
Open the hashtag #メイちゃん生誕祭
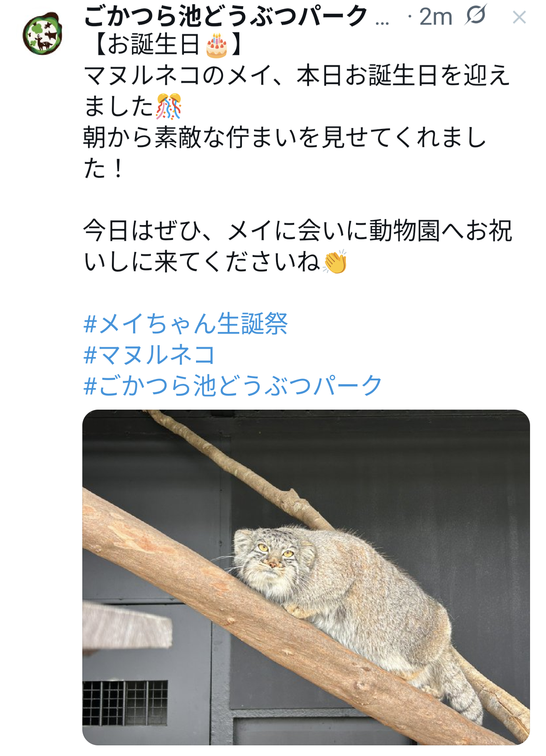185,324
